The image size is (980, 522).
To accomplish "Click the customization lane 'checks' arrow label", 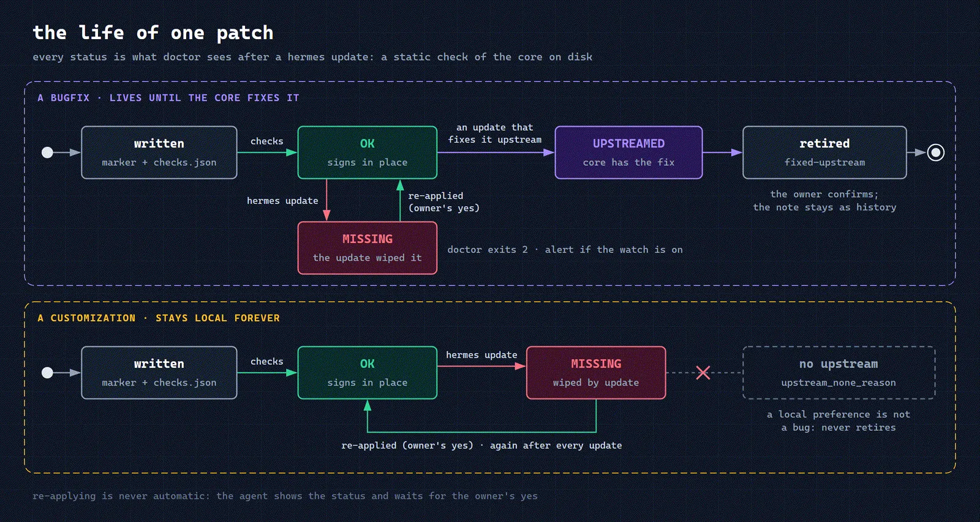I will tap(267, 362).
